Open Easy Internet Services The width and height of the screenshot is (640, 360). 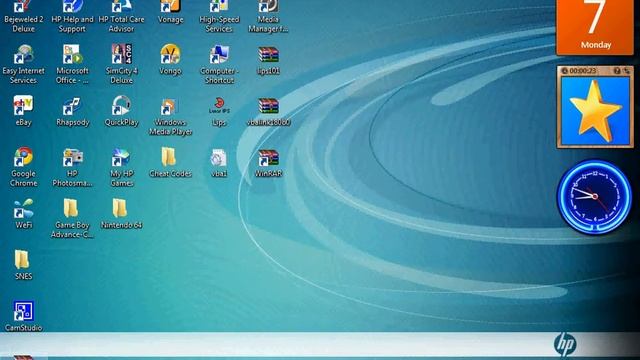click(23, 64)
